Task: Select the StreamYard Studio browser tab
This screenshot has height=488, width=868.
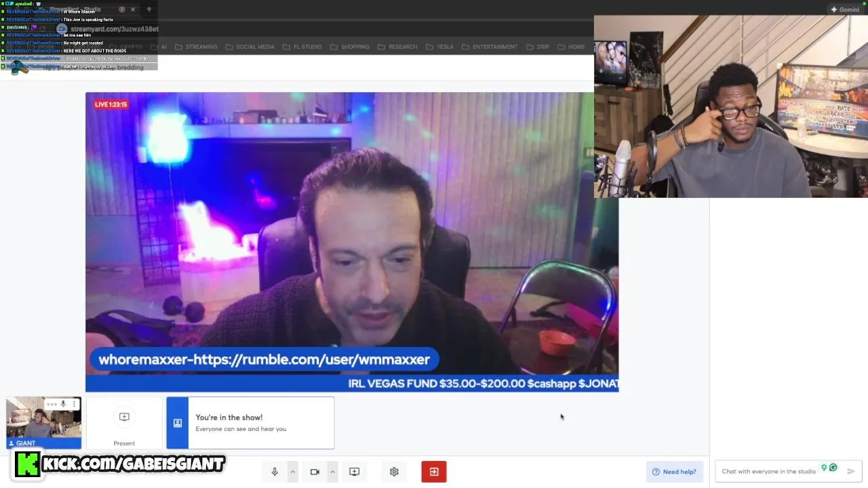Action: (81, 9)
